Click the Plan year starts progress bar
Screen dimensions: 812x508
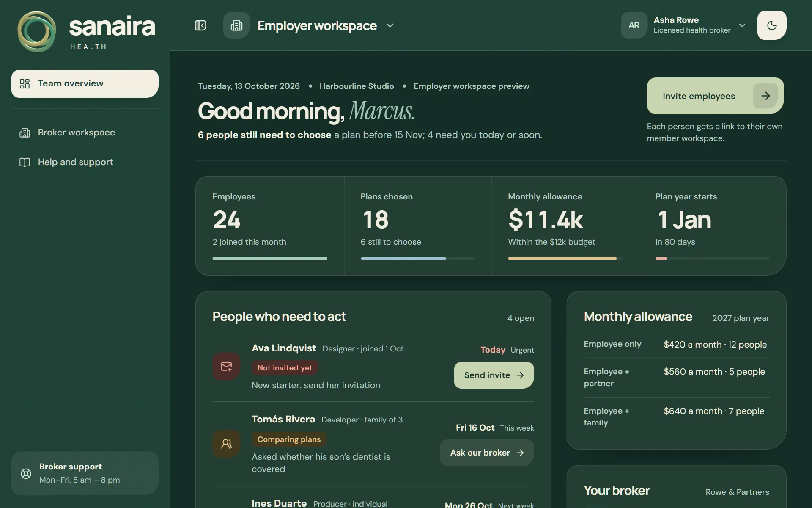click(x=712, y=258)
